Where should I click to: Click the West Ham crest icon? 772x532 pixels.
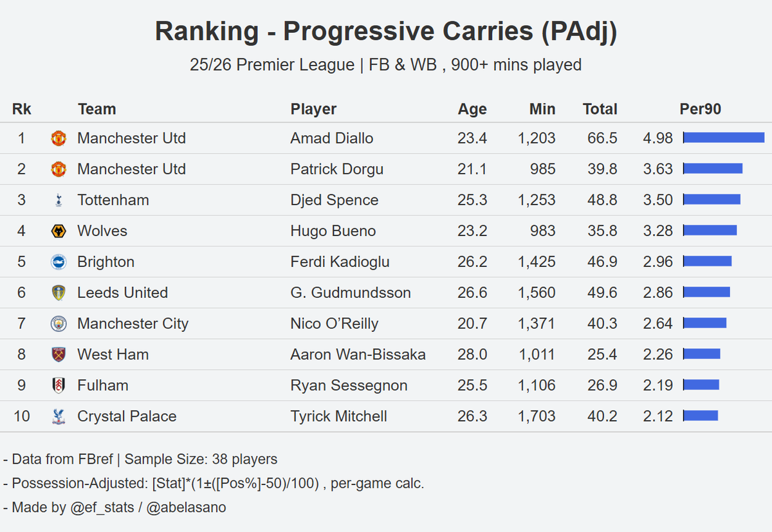pyautogui.click(x=59, y=354)
